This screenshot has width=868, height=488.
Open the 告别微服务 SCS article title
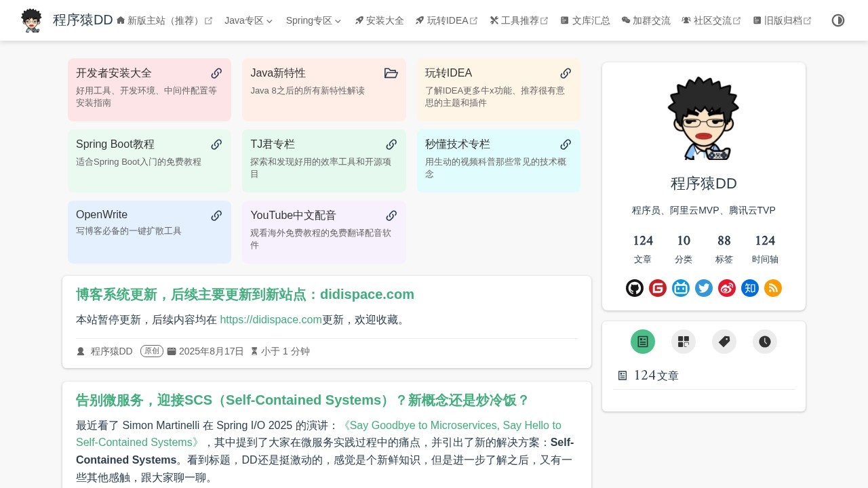302,400
